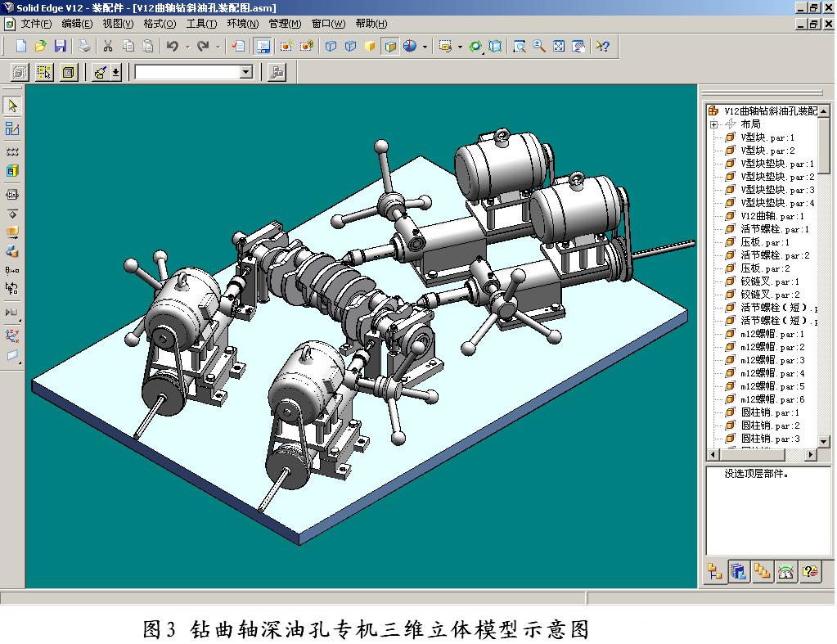Image resolution: width=837 pixels, height=644 pixels.
Task: Expand the 布局 tree node
Action: click(x=713, y=124)
